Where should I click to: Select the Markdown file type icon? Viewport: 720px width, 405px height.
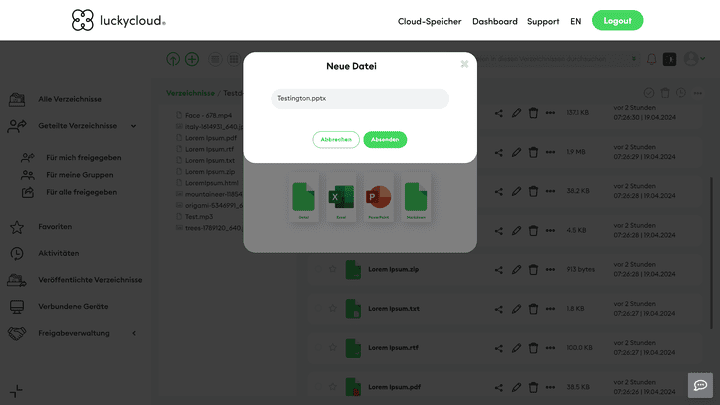tap(416, 197)
